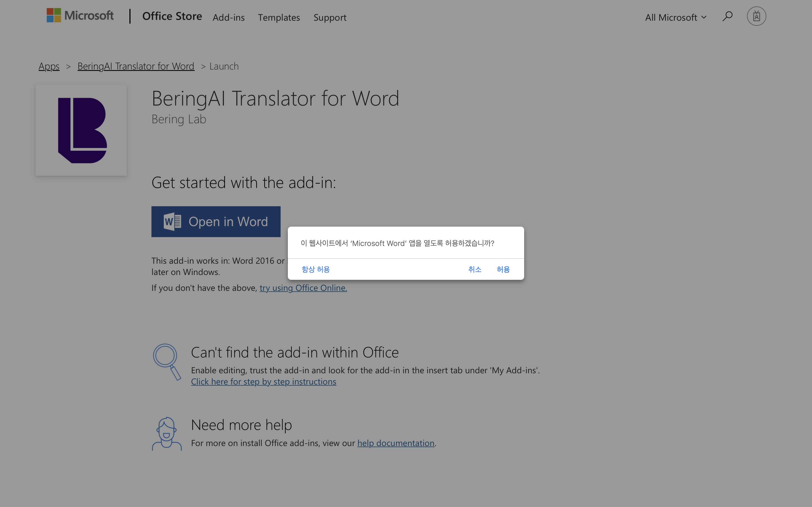
Task: Go to Office Store home
Action: click(x=172, y=16)
